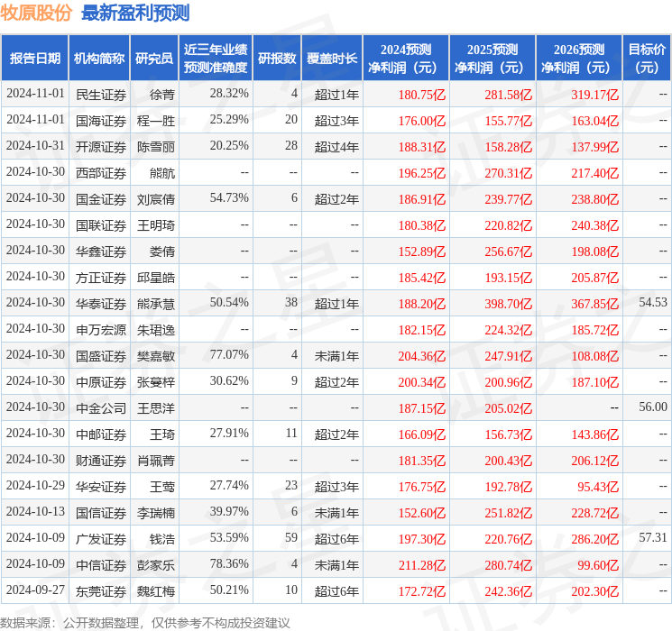Click the 57.31 target price

(653, 537)
